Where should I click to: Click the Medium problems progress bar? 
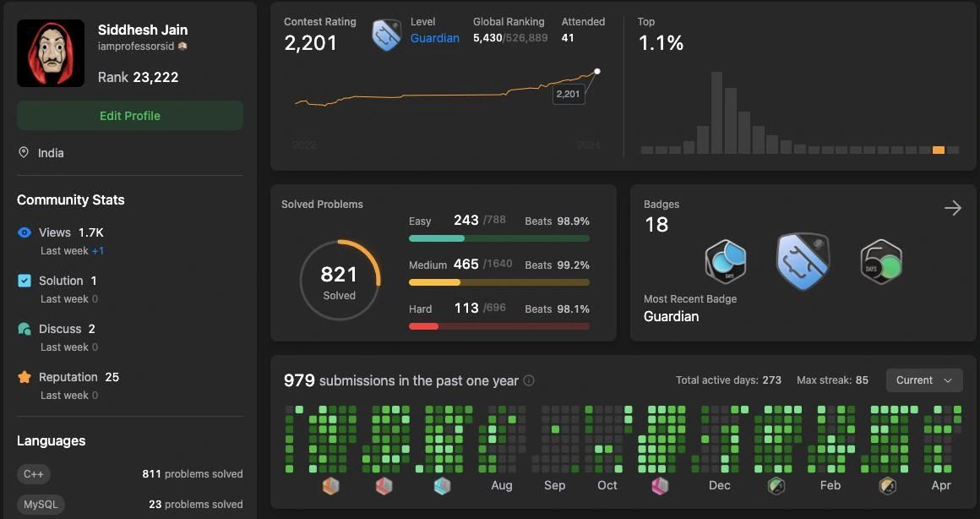point(498,282)
